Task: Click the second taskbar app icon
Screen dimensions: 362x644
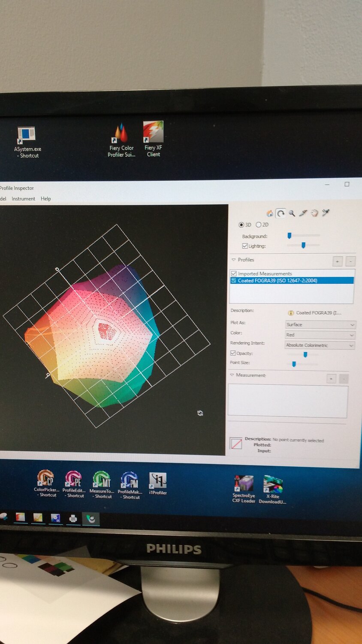Action: coord(38,518)
